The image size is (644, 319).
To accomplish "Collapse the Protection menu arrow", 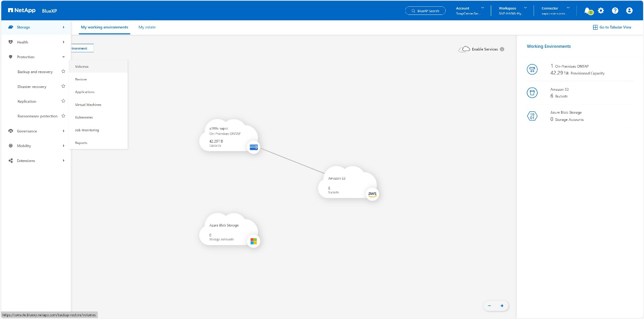I will (64, 57).
